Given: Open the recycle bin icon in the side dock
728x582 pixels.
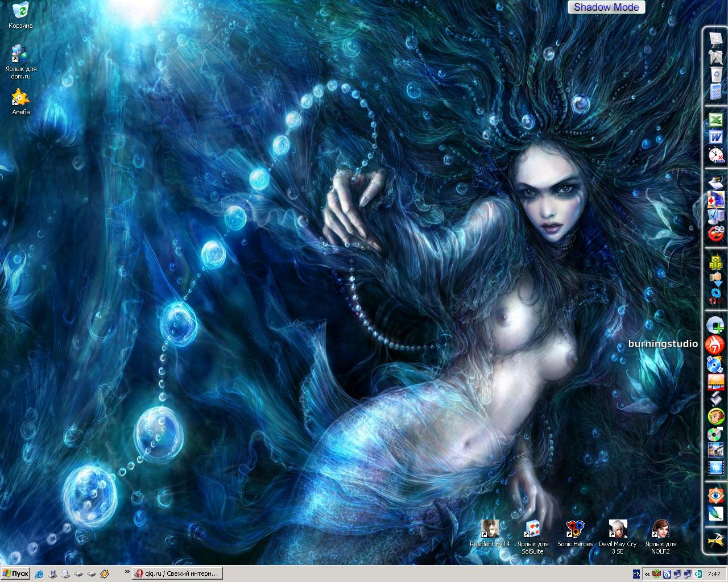Looking at the screenshot, I should [x=715, y=74].
